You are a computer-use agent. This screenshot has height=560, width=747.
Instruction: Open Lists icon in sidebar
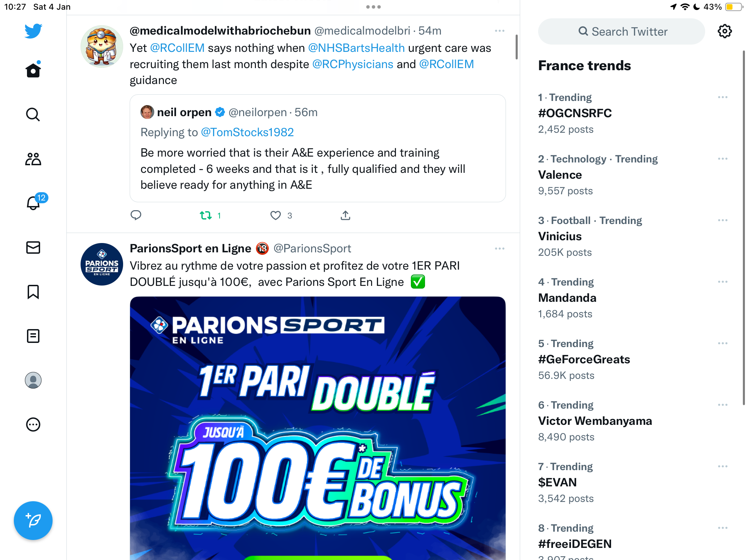[33, 336]
